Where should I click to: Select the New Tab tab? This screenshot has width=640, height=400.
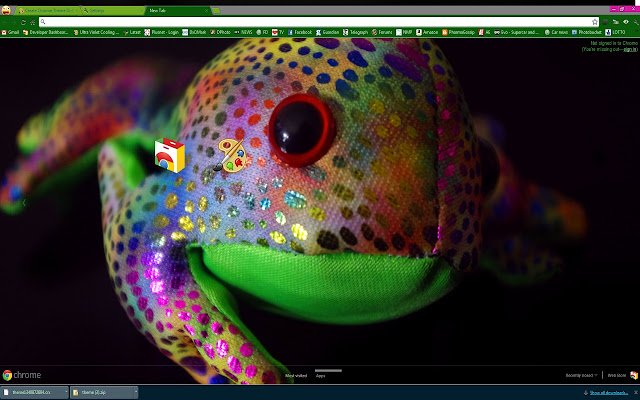tap(176, 11)
